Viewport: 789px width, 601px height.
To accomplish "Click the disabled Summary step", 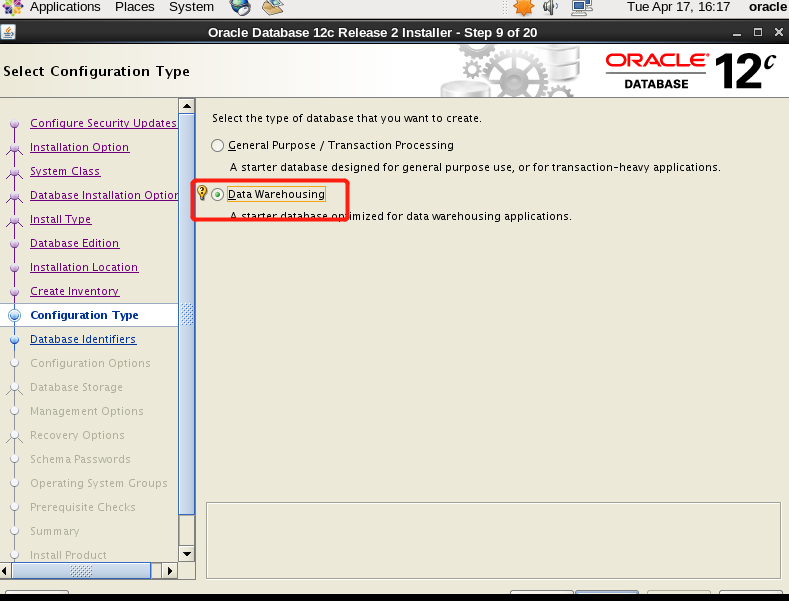I will point(54,532).
